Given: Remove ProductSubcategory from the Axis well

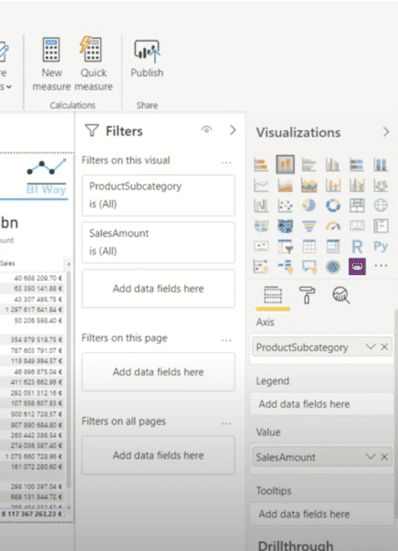Looking at the screenshot, I should pos(384,347).
